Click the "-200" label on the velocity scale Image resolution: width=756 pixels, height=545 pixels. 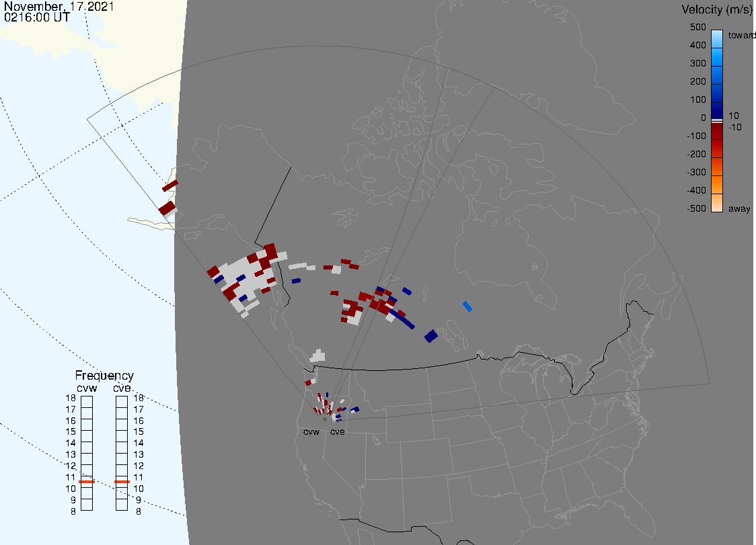pos(696,154)
